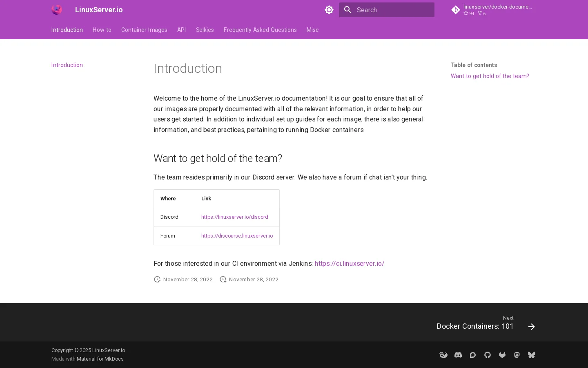Image resolution: width=588 pixels, height=368 pixels.
Task: Switch to the Misc tab
Action: (x=312, y=30)
